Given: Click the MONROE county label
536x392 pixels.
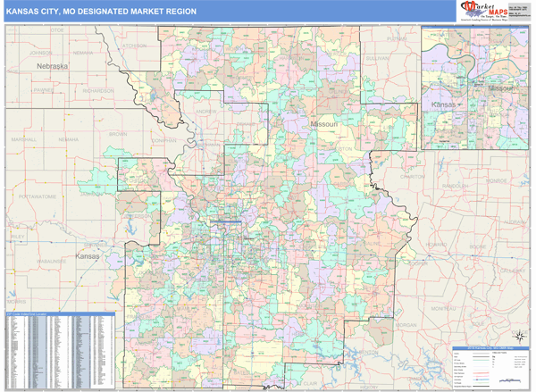Looking at the screenshot, I should point(497,180).
